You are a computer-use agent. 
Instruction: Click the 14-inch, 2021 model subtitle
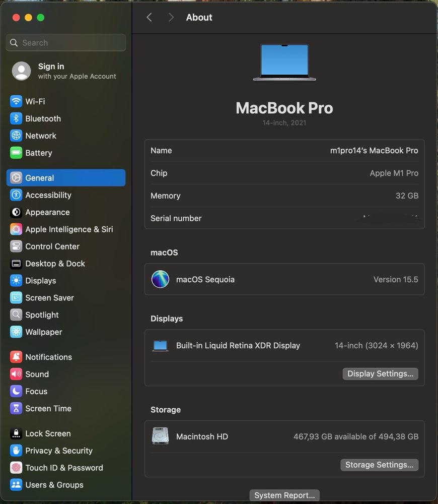coord(284,123)
